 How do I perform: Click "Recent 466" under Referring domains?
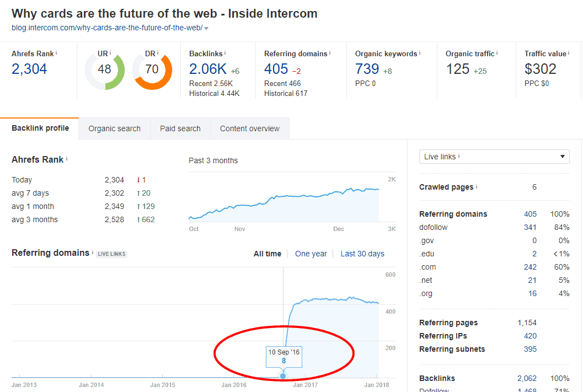(282, 84)
